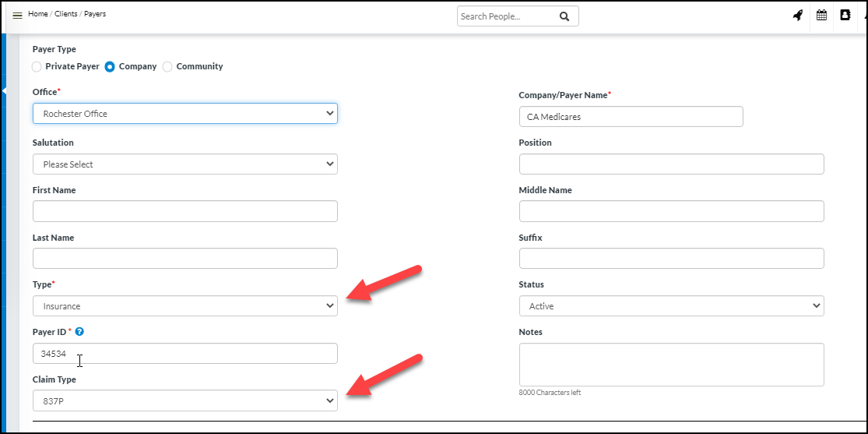This screenshot has width=868, height=434.
Task: Choose the Community radio button
Action: tap(167, 67)
